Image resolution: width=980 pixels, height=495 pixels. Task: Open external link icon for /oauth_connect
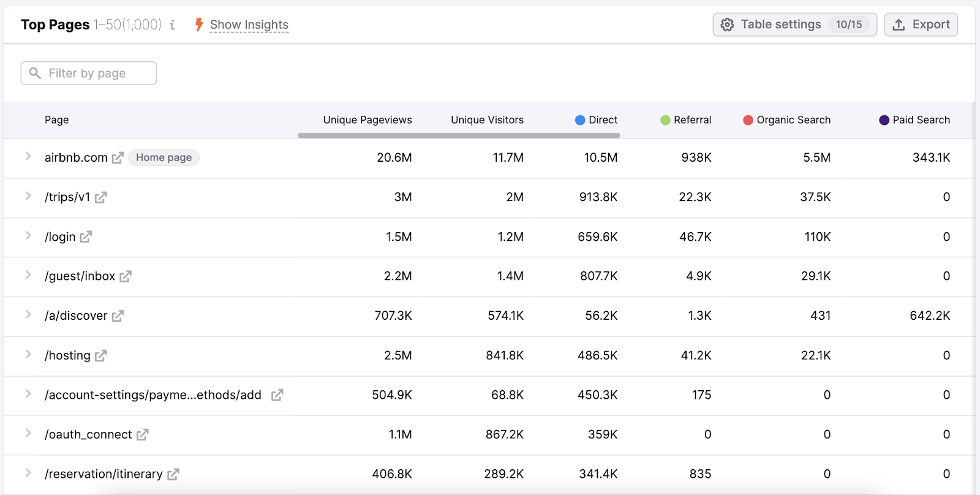142,435
